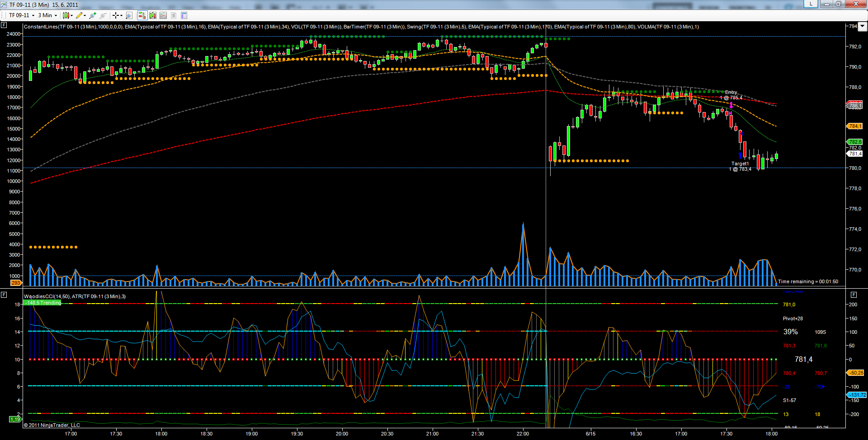Click the zoom in magnifier icon
The image size is (868, 440).
coord(93,15)
